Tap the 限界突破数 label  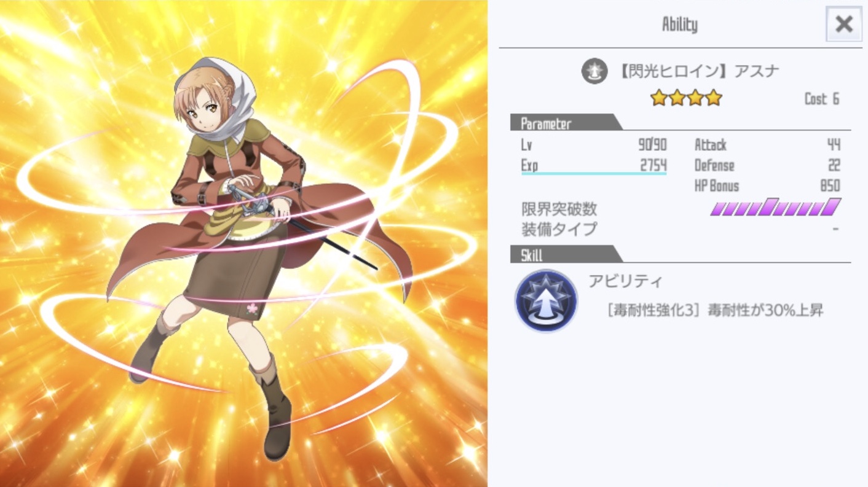pyautogui.click(x=559, y=209)
